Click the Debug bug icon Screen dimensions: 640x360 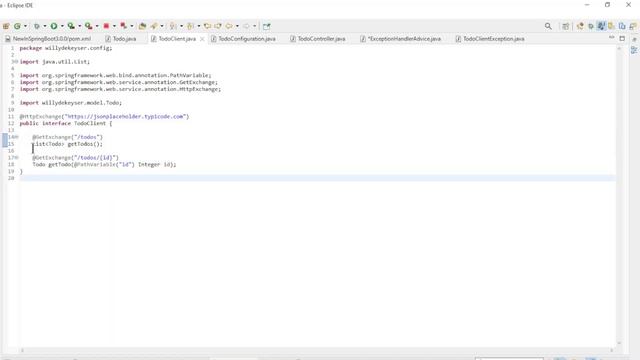click(37, 26)
